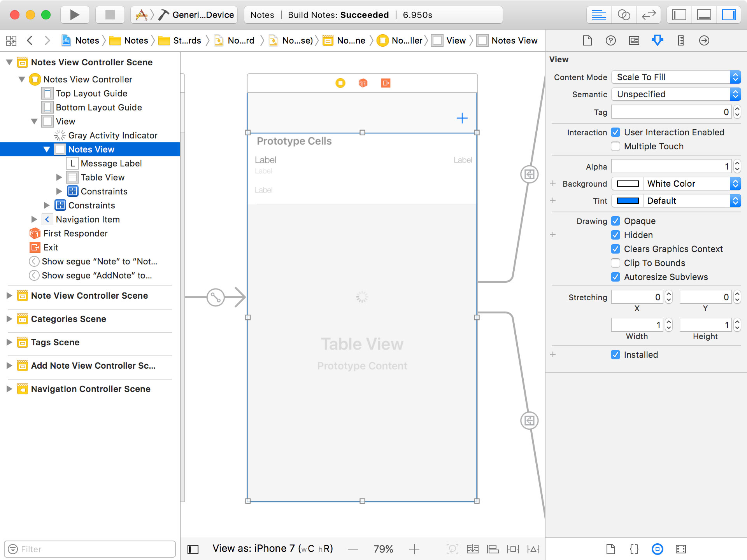Open the Connections inspector tab
The height and width of the screenshot is (560, 747).
click(x=704, y=40)
